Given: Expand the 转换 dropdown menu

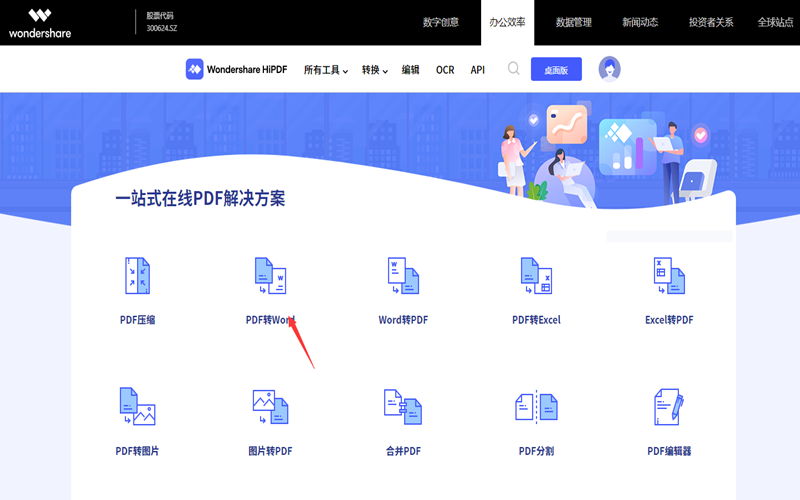Looking at the screenshot, I should pos(374,70).
